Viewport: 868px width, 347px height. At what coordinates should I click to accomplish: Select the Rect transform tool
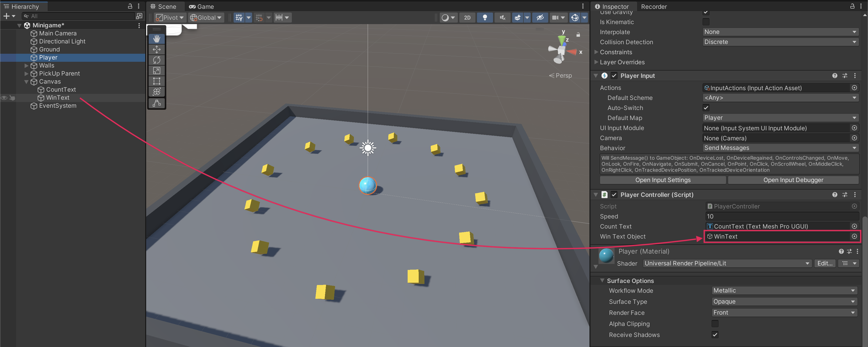point(156,81)
